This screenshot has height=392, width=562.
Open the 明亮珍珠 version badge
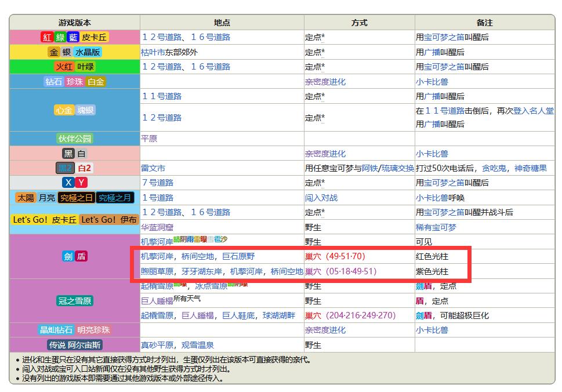(x=93, y=329)
